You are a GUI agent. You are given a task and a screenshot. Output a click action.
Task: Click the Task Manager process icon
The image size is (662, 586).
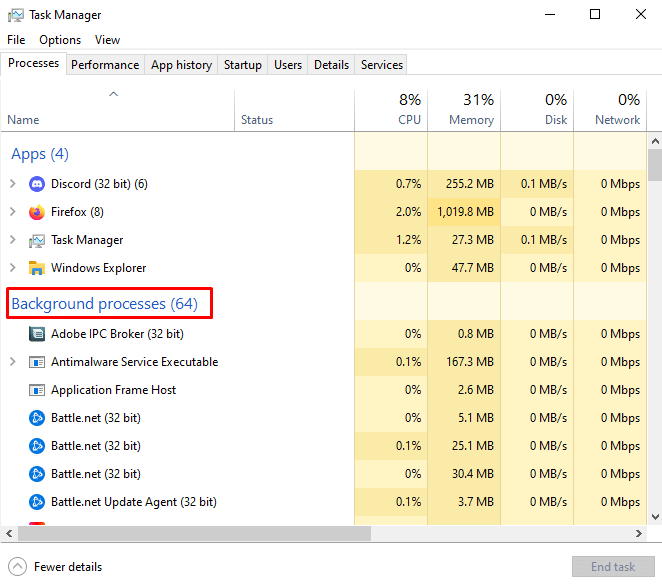pyautogui.click(x=37, y=240)
